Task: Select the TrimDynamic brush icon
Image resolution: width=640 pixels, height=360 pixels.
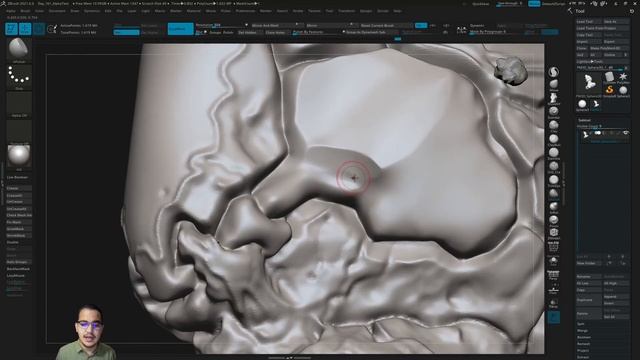Action: coord(554,180)
